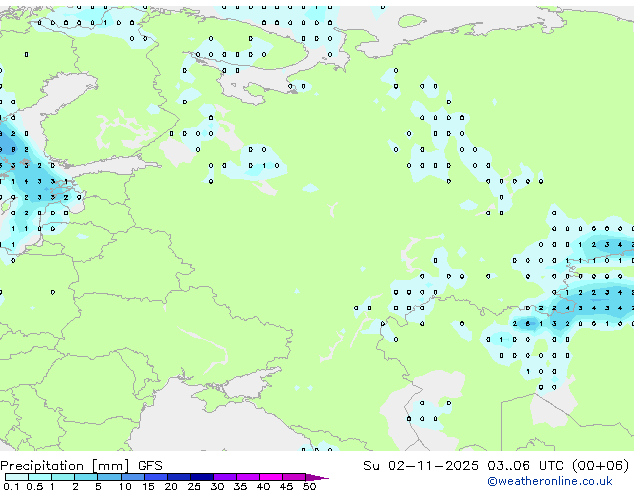Click the "0.1" legend scale label
The image size is (634, 490).
[x=11, y=486]
